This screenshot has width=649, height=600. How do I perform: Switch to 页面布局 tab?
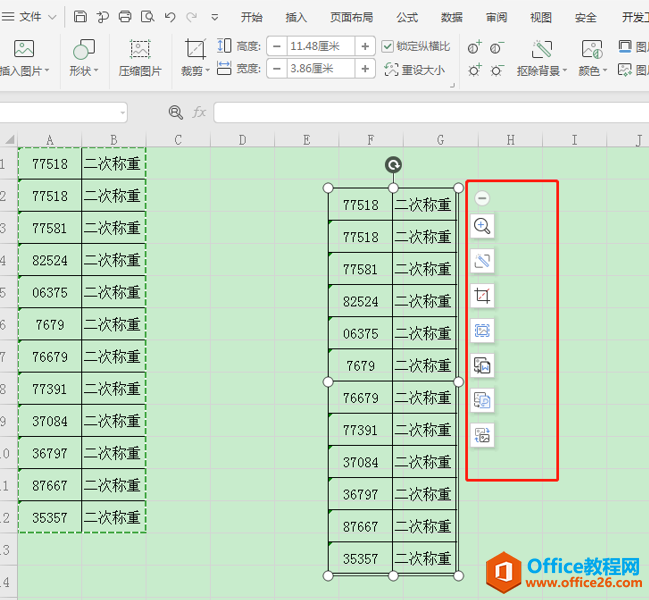[x=351, y=17]
